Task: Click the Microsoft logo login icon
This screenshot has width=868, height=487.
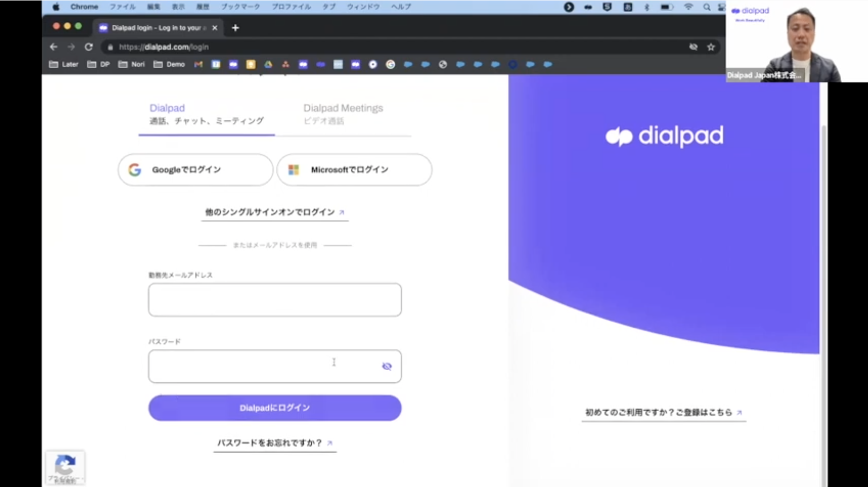Action: click(x=294, y=170)
